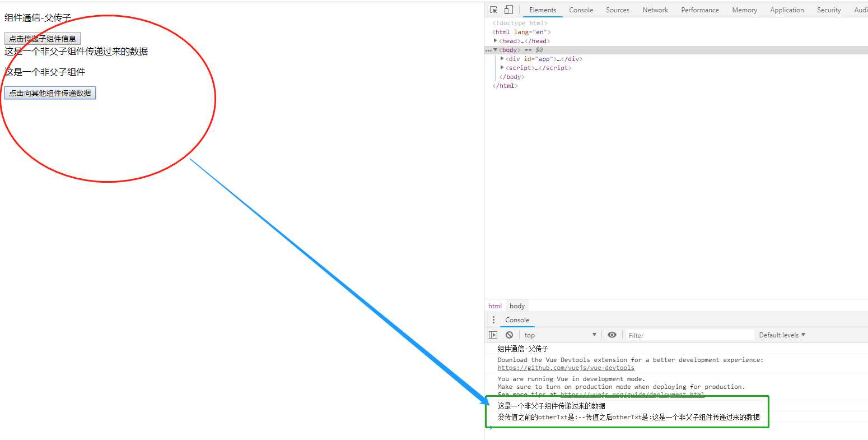Select the Console tab in the drawer
Image resolution: width=868 pixels, height=440 pixels.
pyautogui.click(x=517, y=320)
